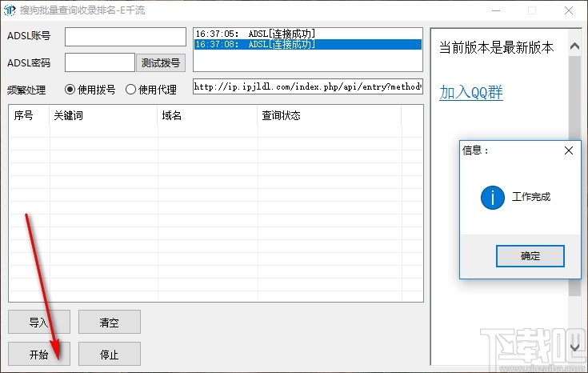Select log entry at 16:37:05
Screen dimensions: 588x373
[x=307, y=34]
